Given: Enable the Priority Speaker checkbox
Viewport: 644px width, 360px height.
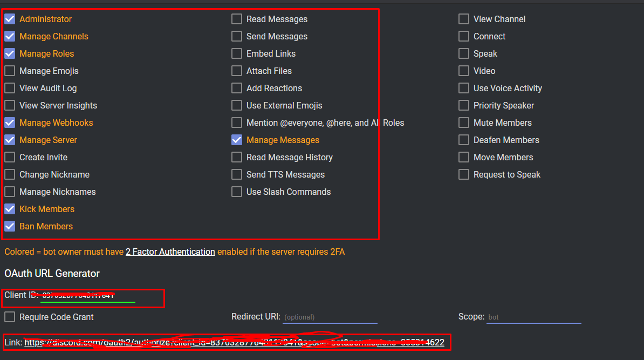Looking at the screenshot, I should click(464, 105).
